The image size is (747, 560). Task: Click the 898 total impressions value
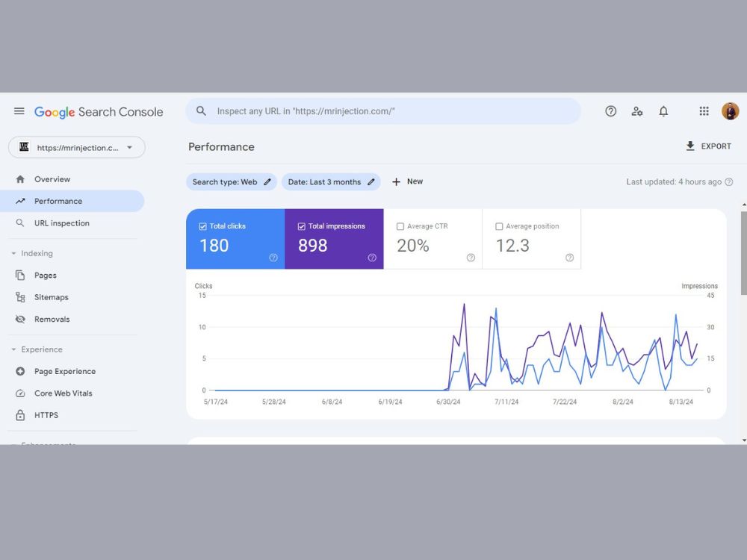[x=312, y=246]
